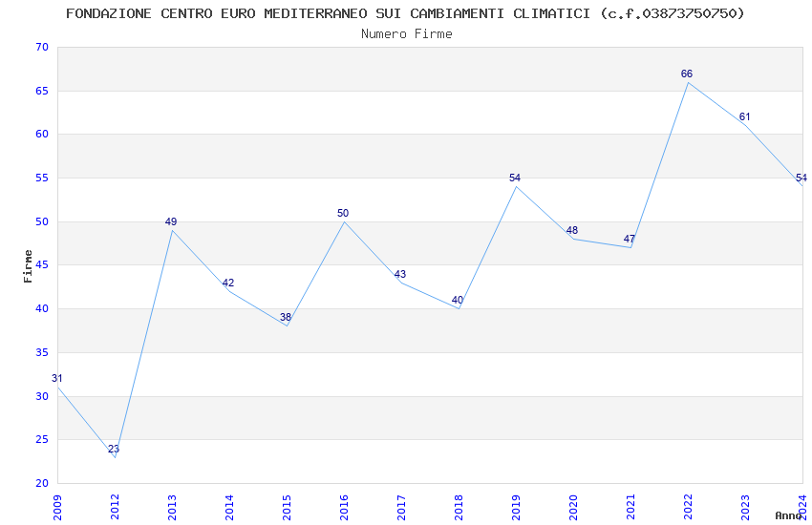Select the y-axis value 35
Viewport: 812px width, 525px height.
(42, 353)
